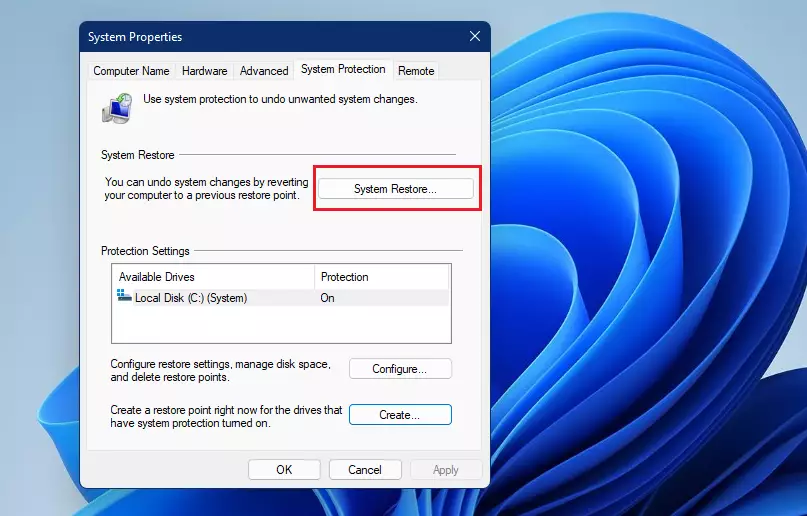This screenshot has height=516, width=807.
Task: Select the Local Disk (C:) (System) row
Action: [282, 298]
